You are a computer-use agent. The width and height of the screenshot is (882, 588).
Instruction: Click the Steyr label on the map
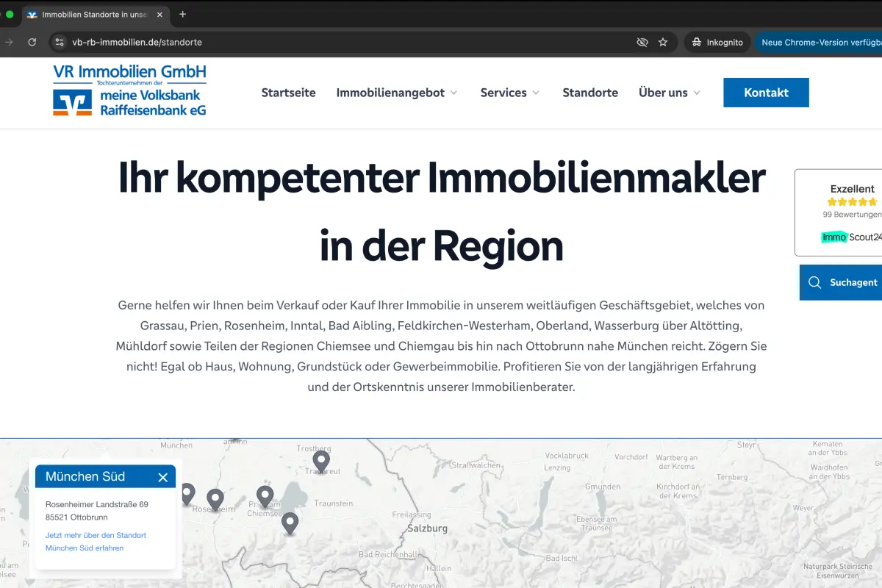tap(746, 445)
